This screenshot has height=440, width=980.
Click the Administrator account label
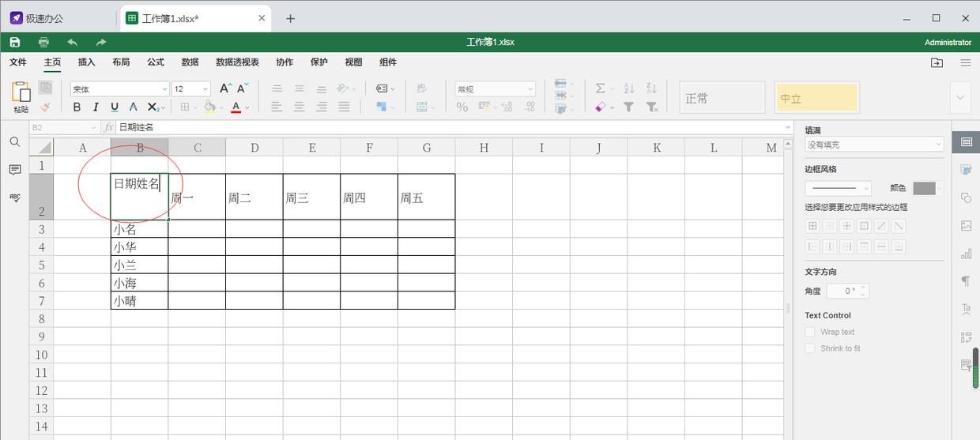[x=948, y=42]
